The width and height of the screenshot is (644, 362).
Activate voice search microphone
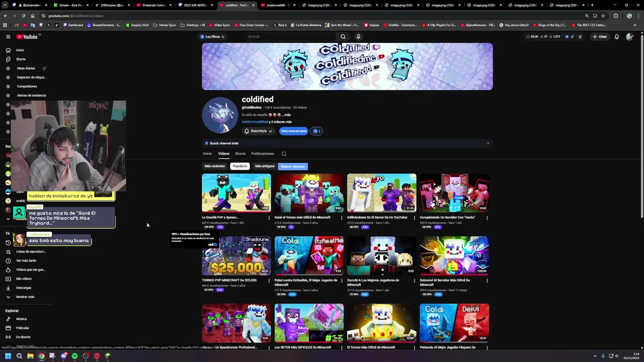358,37
